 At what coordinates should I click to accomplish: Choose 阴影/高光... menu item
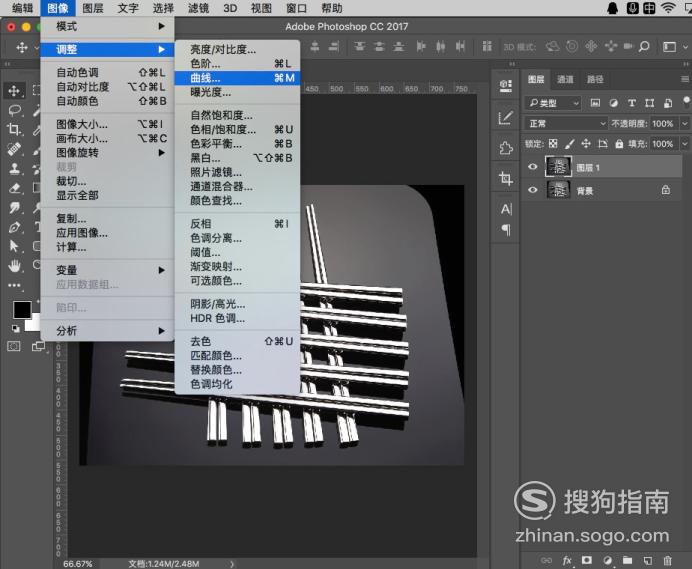237,304
